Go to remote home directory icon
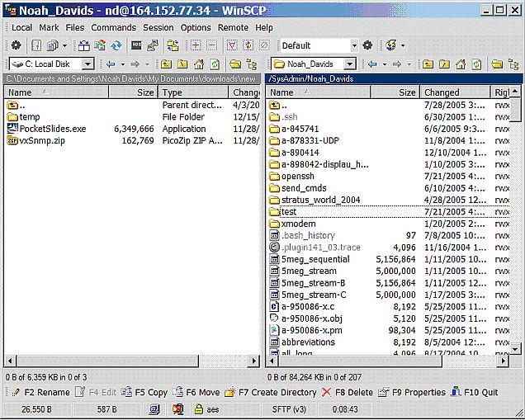 click(461, 64)
